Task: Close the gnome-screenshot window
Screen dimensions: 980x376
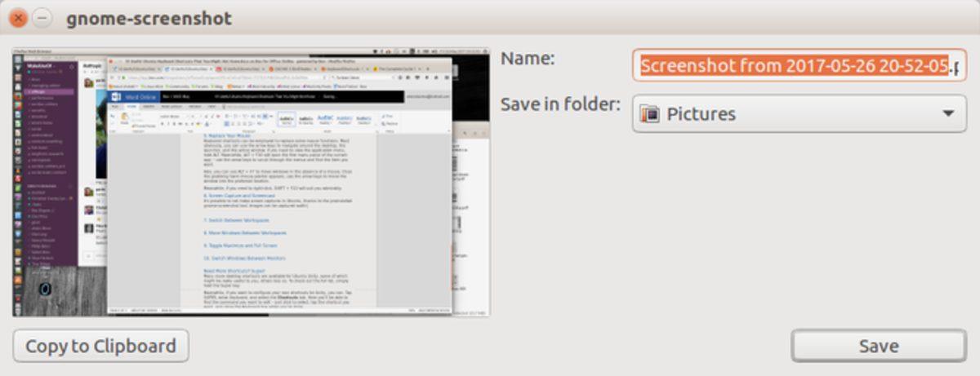Action: point(18,18)
